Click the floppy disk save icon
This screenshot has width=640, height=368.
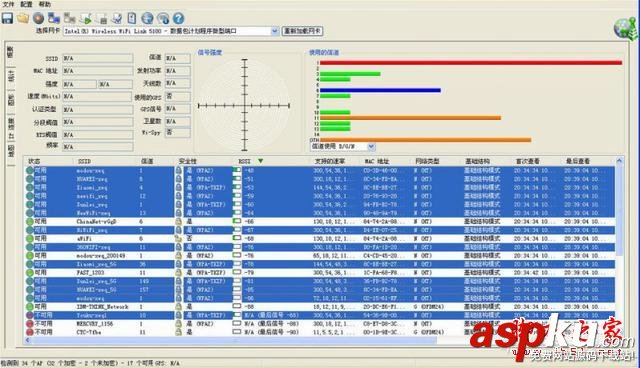click(x=7, y=18)
